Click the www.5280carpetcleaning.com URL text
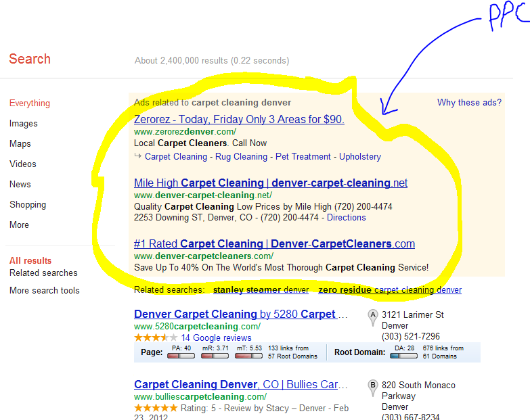 pos(197,327)
